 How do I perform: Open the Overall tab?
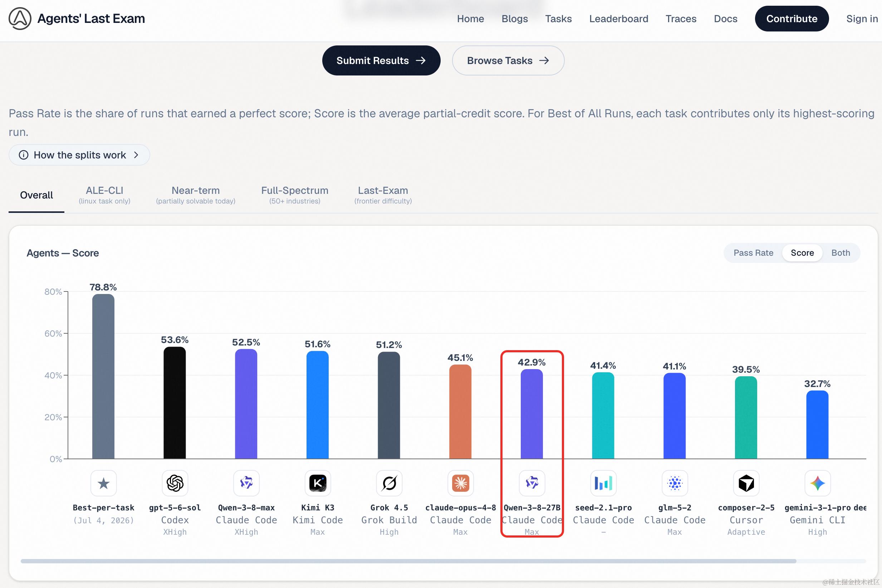(36, 195)
